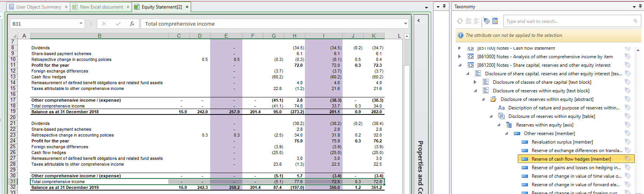Select Description of nature and purpose of reserves
This screenshot has height=194, width=644.
coord(564,108)
